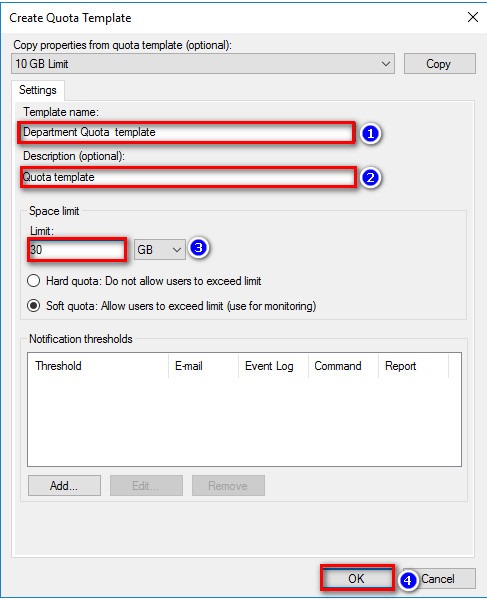487x600 pixels.
Task: Confirm with the OK button
Action: (357, 578)
